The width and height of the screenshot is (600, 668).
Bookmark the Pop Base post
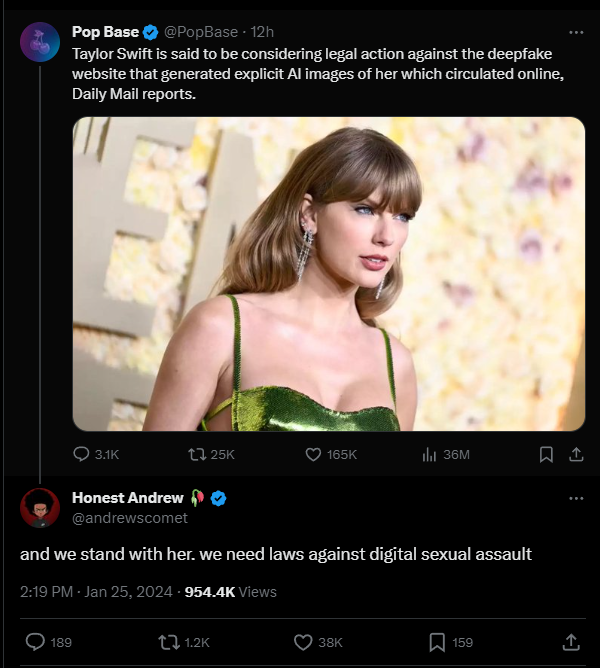[546, 454]
